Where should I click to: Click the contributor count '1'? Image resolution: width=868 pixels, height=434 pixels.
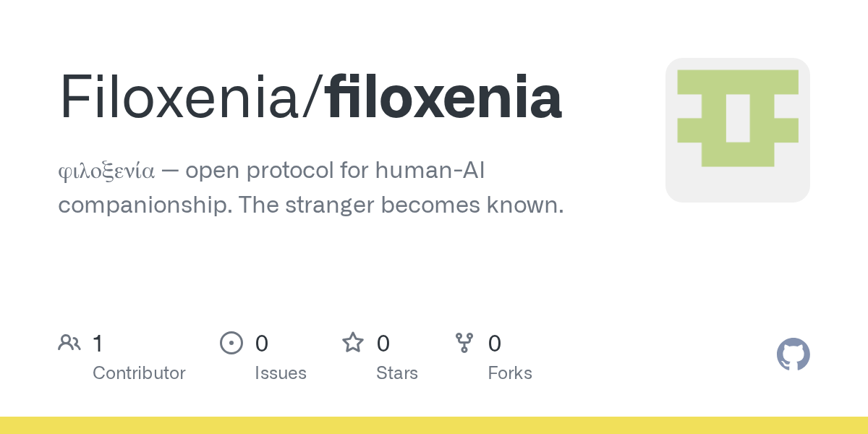98,343
